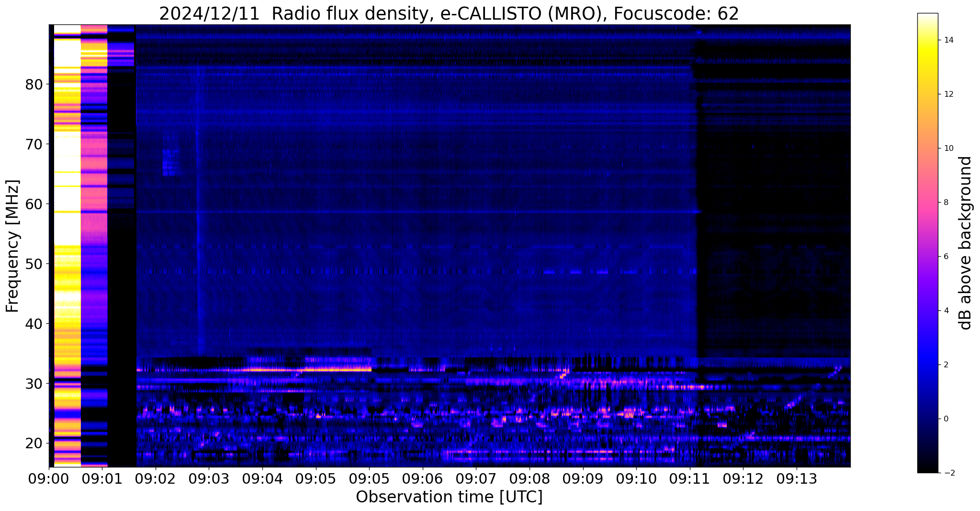
Task: Click the colorbar tick label 14
Action: coord(948,40)
